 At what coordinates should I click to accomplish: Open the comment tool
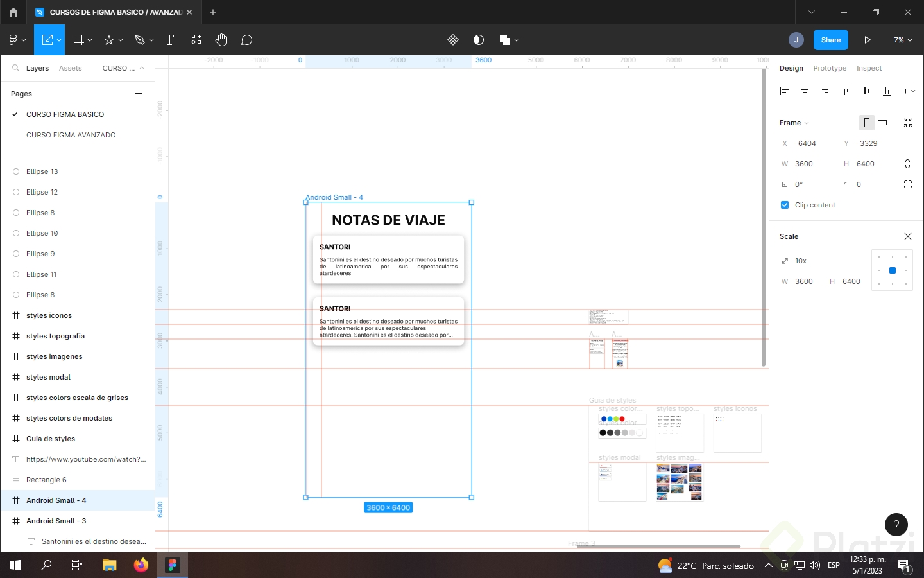pos(246,40)
